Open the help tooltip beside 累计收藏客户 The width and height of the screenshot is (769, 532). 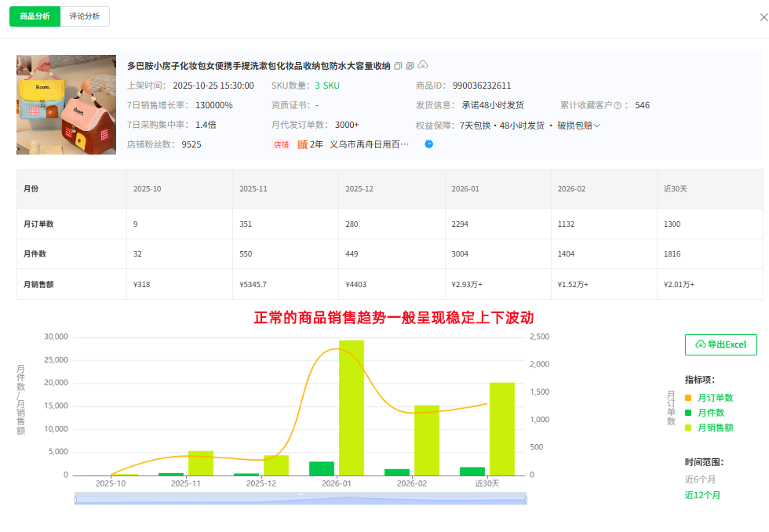point(616,104)
